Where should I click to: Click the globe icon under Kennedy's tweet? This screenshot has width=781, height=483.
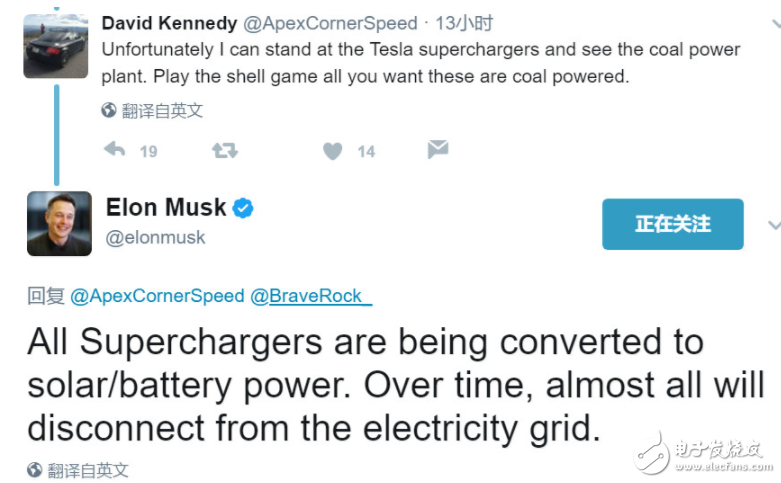[109, 111]
